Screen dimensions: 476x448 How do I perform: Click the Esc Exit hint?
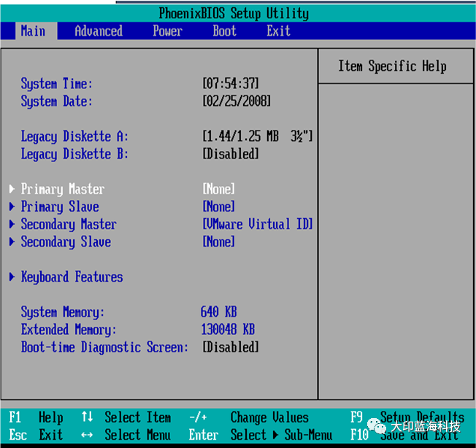click(x=36, y=435)
